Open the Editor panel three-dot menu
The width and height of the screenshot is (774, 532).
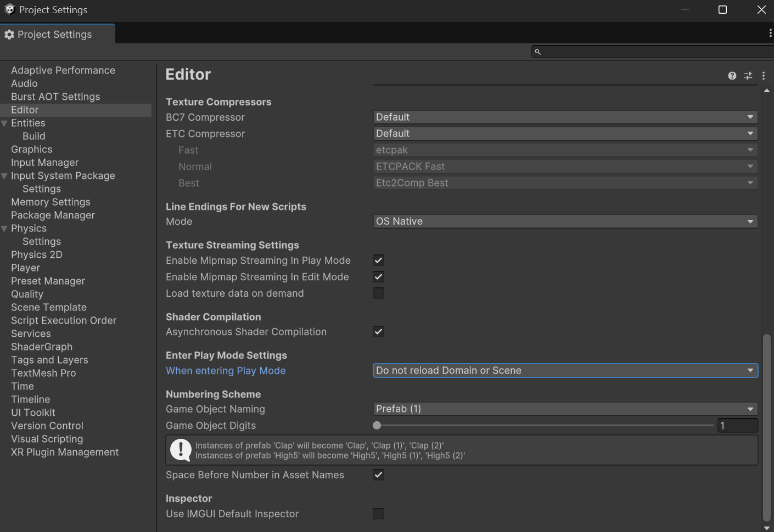[x=764, y=76]
